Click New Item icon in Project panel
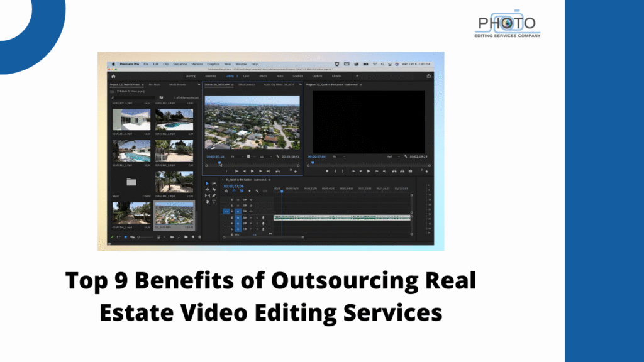Screen dimensions: 644x362 [x=192, y=237]
